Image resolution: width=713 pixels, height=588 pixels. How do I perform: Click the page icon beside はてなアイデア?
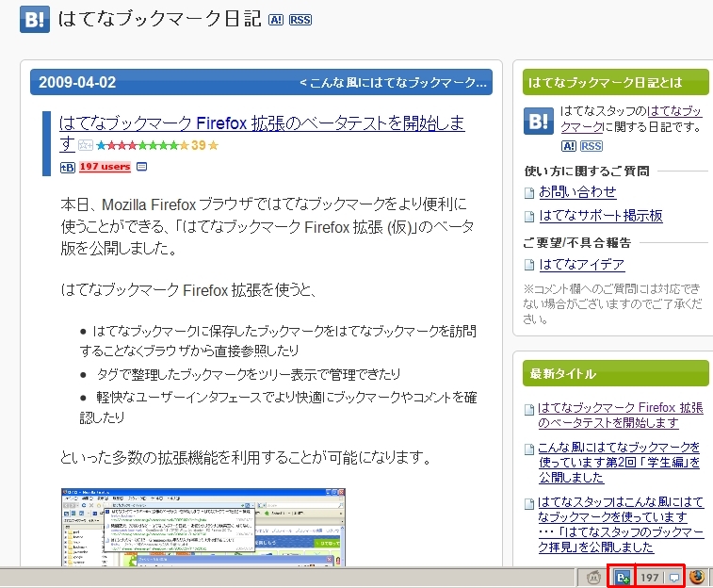(529, 265)
